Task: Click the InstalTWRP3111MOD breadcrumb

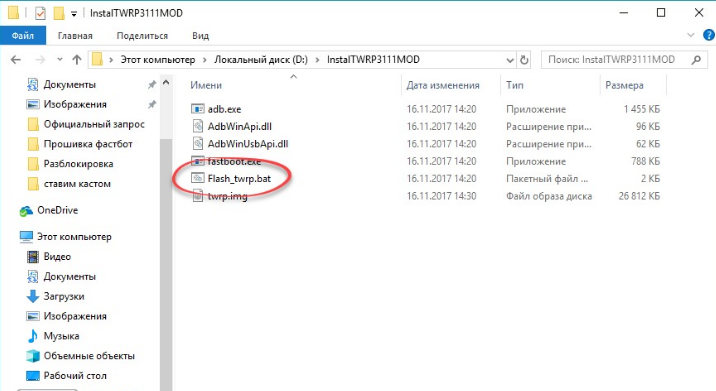Action: (373, 60)
